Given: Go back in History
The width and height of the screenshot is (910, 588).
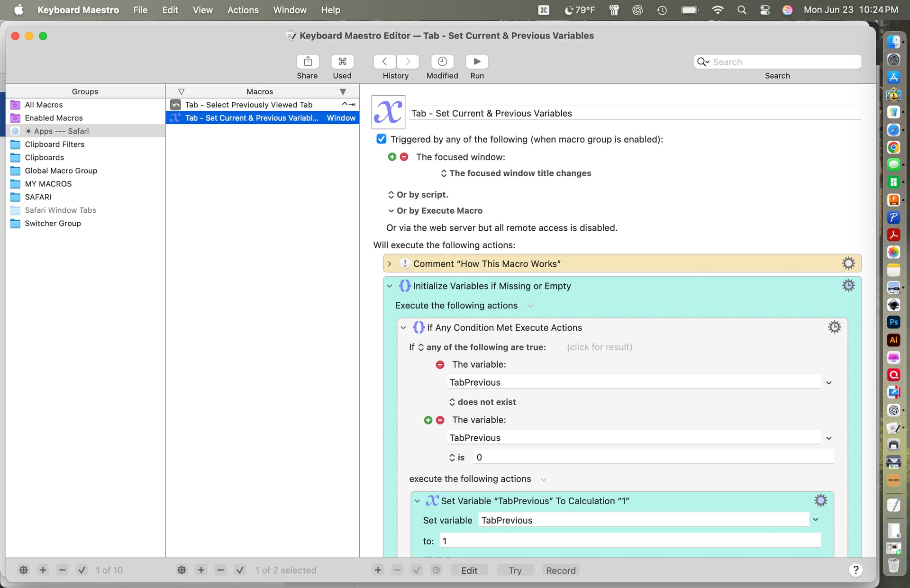Looking at the screenshot, I should (385, 62).
